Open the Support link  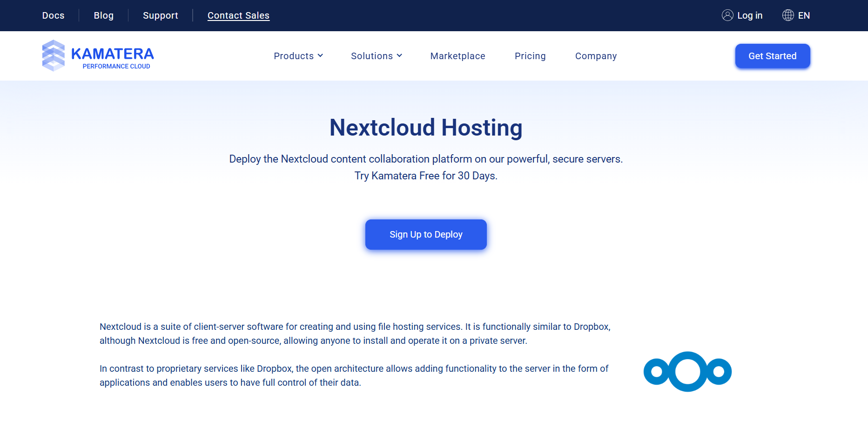[161, 15]
